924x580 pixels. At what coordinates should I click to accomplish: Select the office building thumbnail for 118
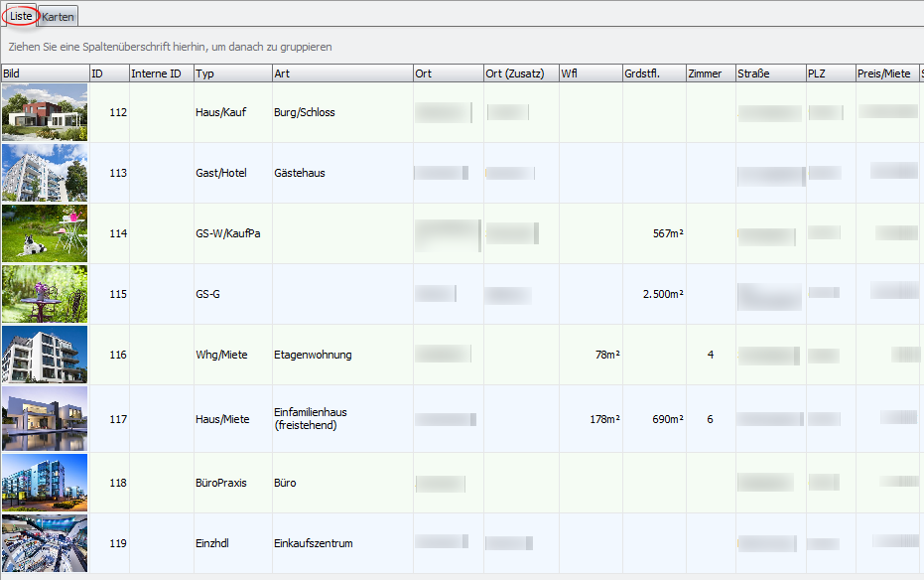tap(45, 483)
